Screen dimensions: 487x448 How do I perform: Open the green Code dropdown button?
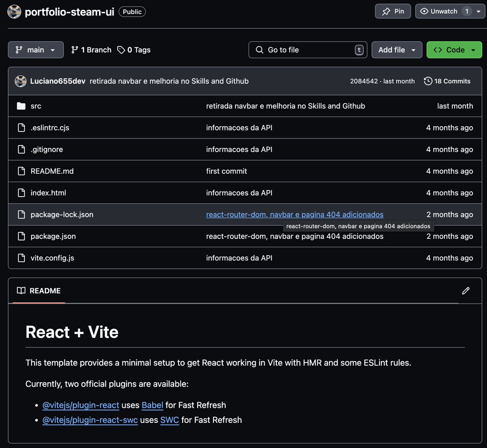[x=454, y=50]
